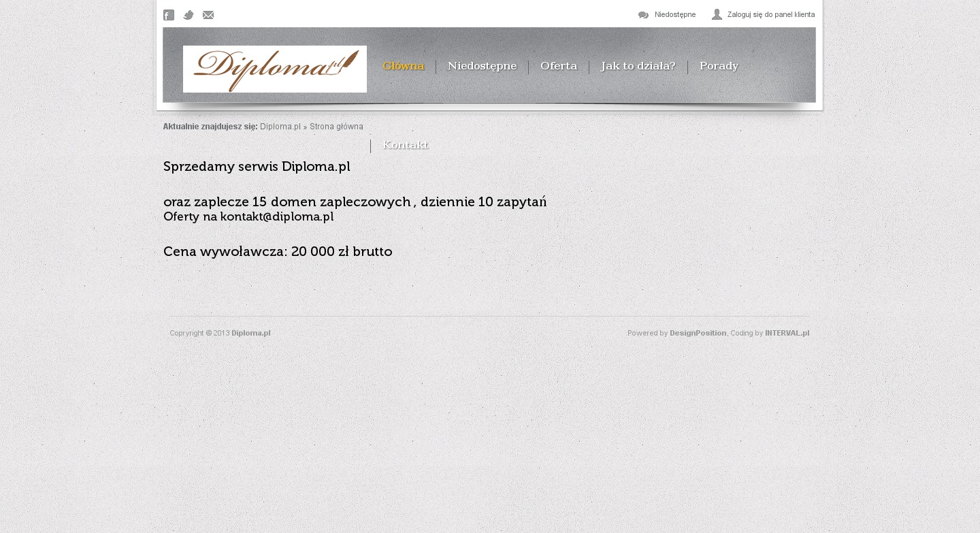Open the Facebook icon in top bar
This screenshot has height=533, width=980.
169,15
